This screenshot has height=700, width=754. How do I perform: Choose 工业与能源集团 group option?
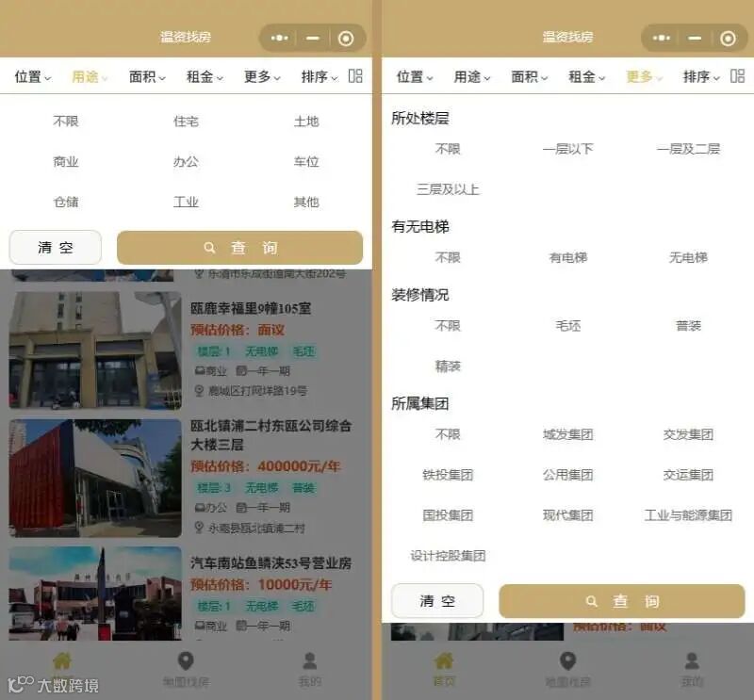688,515
